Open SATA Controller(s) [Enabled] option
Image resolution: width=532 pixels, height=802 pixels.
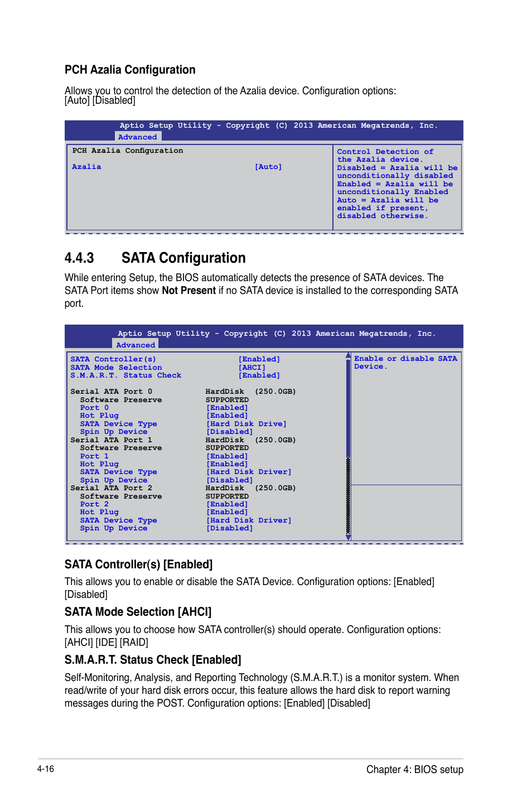[259, 359]
